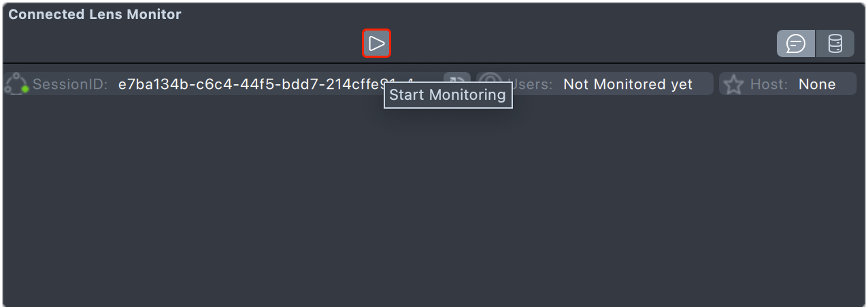
Task: Click the SessionID label
Action: (x=70, y=84)
